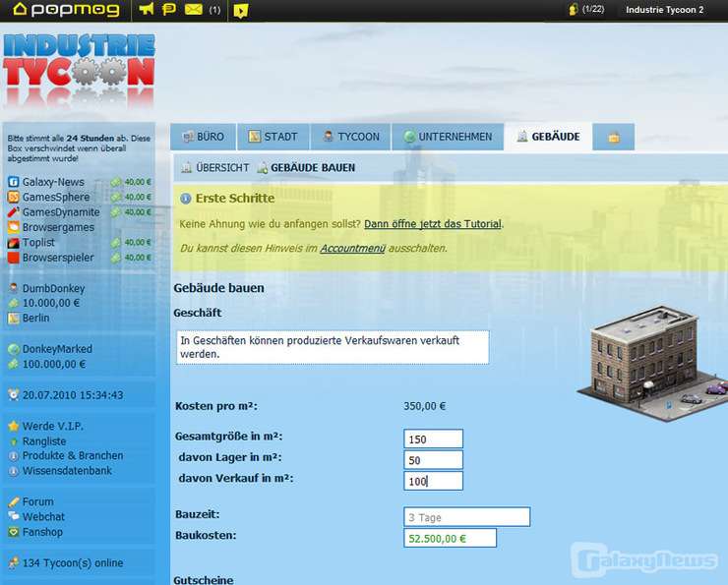The width and height of the screenshot is (728, 585).
Task: Click the date 20.07.2010 15:34:43
Action: pos(73,395)
